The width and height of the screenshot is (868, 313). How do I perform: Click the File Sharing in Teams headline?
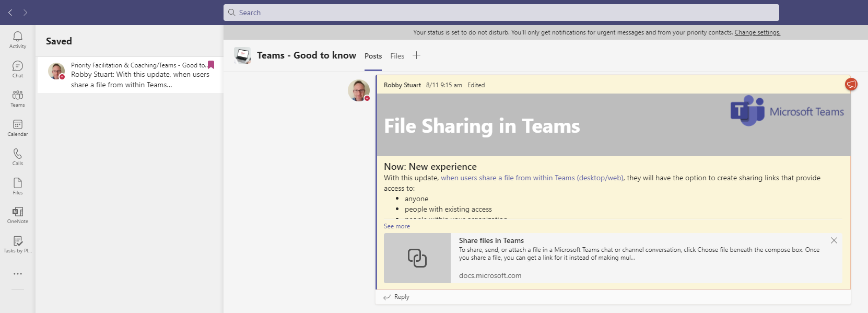(x=482, y=126)
